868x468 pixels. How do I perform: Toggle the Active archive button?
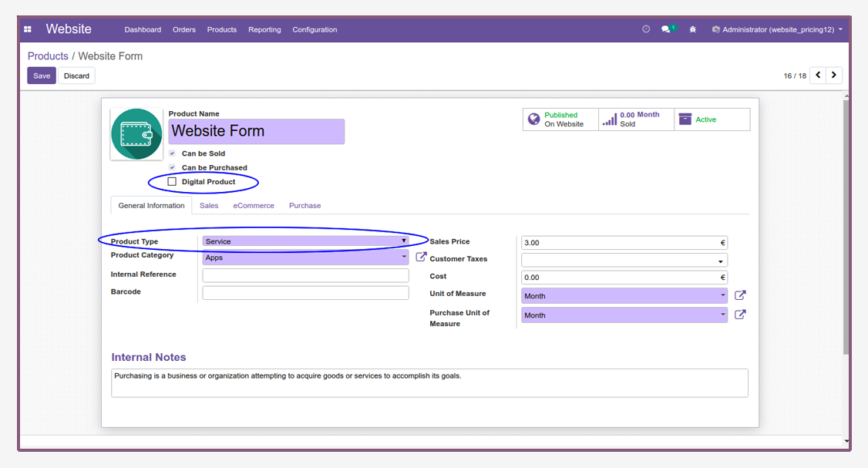click(712, 120)
